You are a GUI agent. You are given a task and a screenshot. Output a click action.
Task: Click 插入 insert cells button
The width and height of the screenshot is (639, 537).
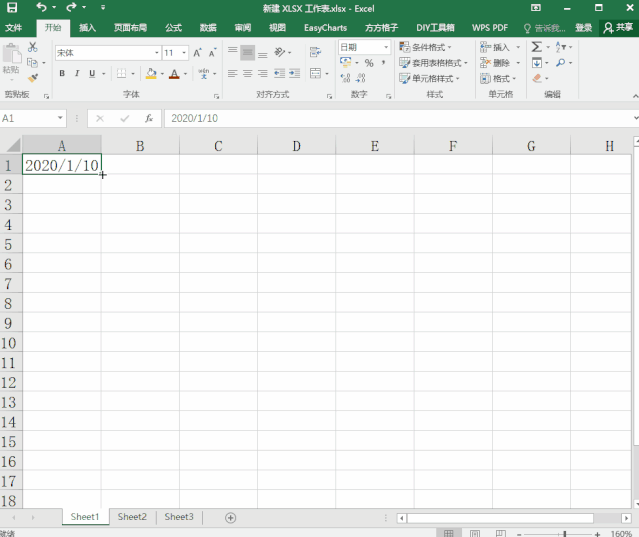(x=495, y=47)
